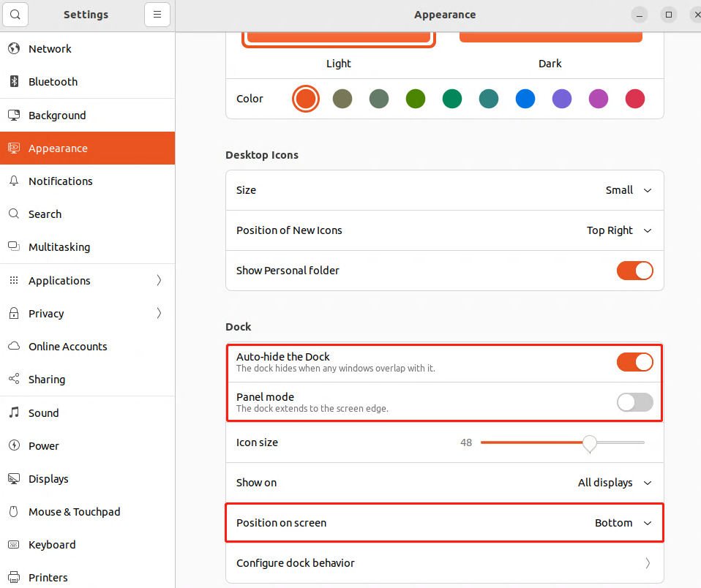Click the Appearance sidebar icon
Image resolution: width=701 pixels, height=588 pixels.
pyautogui.click(x=14, y=148)
